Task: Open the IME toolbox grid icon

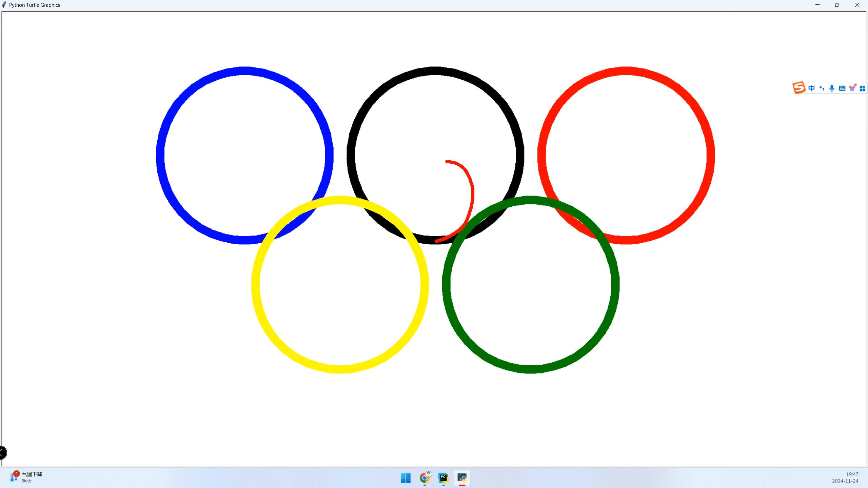Action: coord(863,88)
